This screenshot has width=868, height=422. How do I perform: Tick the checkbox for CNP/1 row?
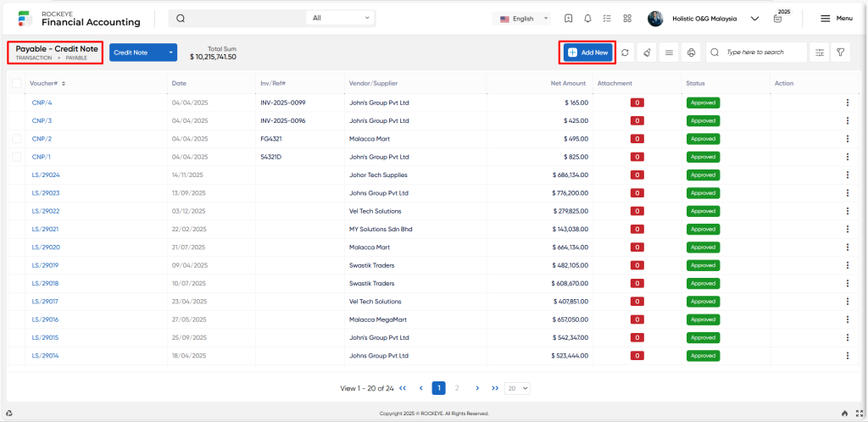pos(17,157)
